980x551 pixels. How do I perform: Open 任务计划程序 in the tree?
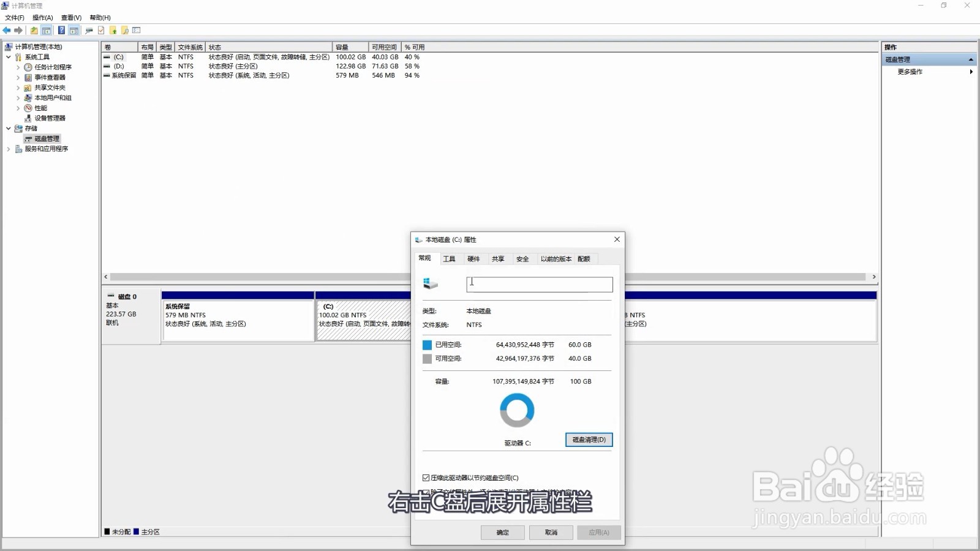point(53,67)
